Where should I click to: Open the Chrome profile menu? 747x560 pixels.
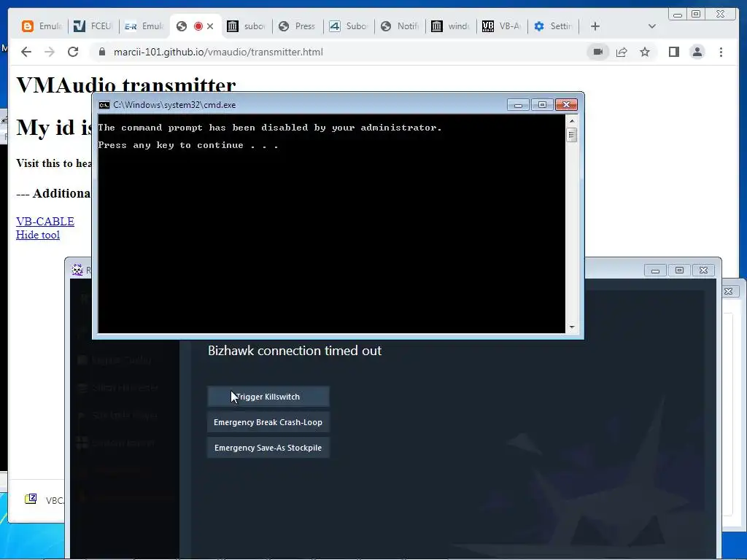pyautogui.click(x=697, y=52)
